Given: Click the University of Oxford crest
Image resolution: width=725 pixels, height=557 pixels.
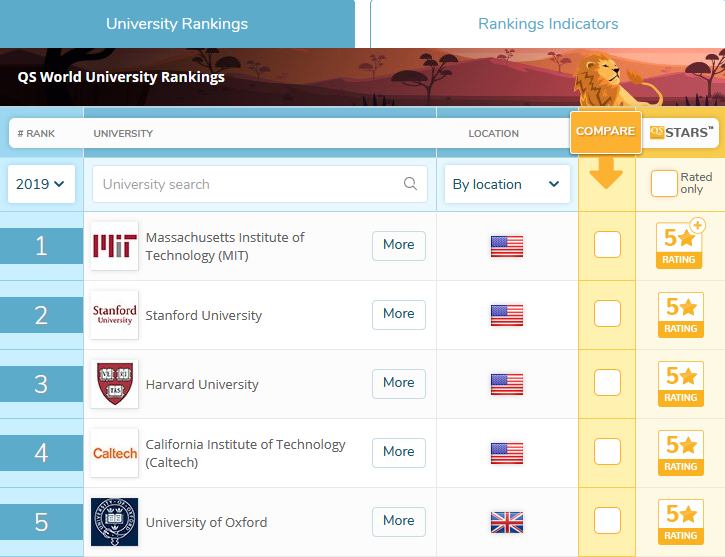Looking at the screenshot, I should pos(115,522).
